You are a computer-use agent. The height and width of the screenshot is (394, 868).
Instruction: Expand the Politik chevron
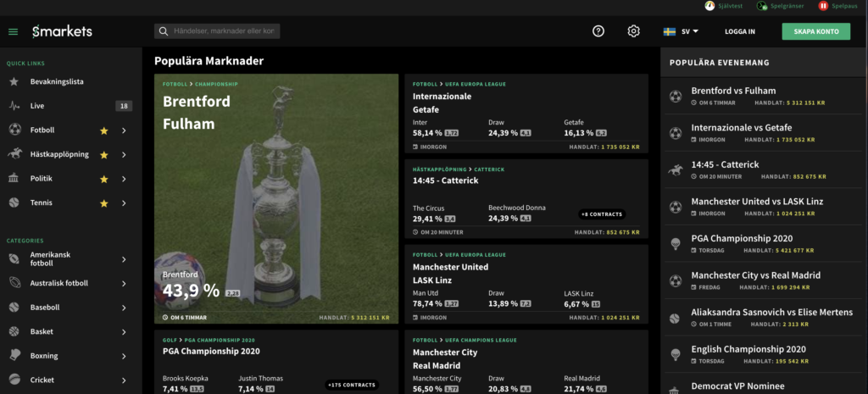pos(124,180)
